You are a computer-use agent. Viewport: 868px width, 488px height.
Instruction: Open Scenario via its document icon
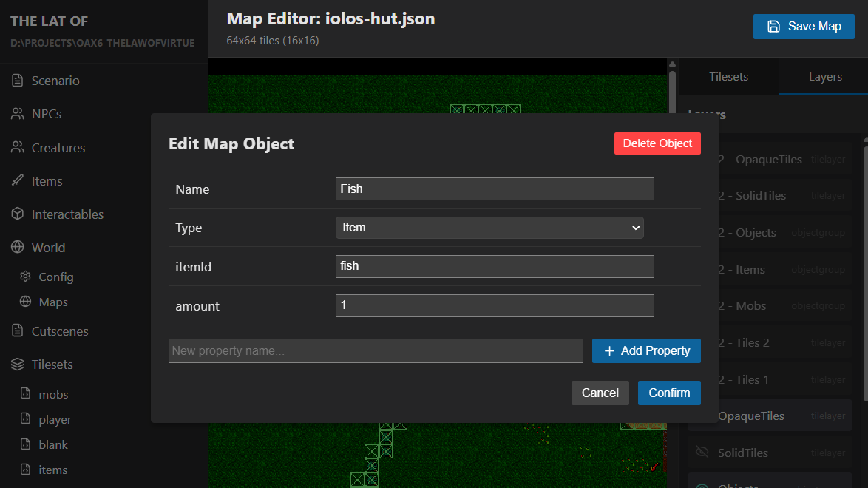[17, 81]
